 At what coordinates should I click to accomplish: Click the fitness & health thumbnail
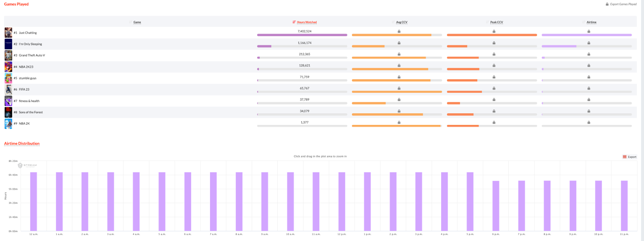8,101
